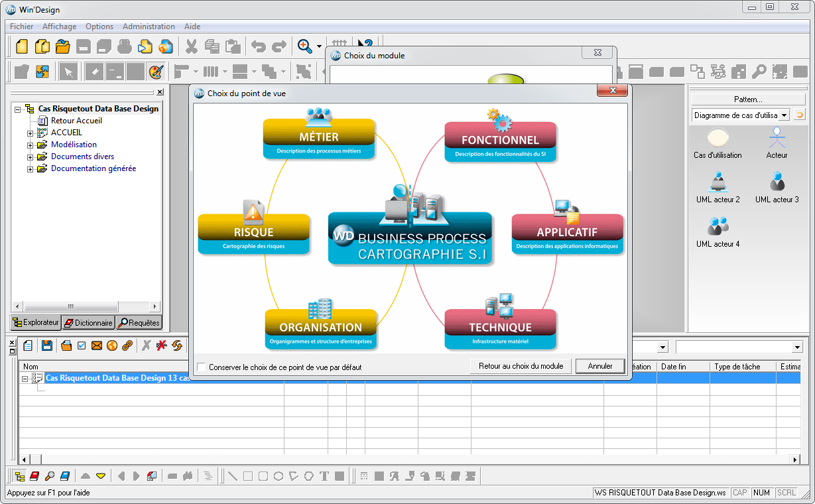Click the Cas d'utilisation palette item
Screen dimensions: 815x504
[x=718, y=143]
